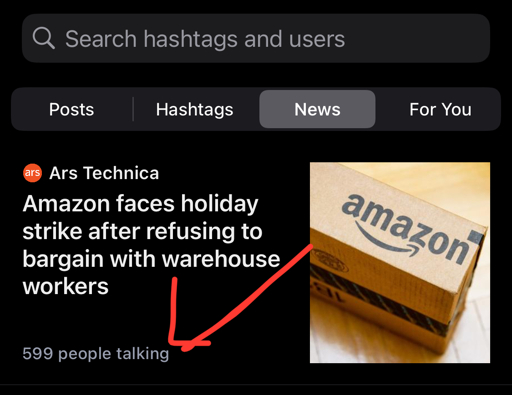Select the News tab
512x395 pixels.
click(317, 109)
